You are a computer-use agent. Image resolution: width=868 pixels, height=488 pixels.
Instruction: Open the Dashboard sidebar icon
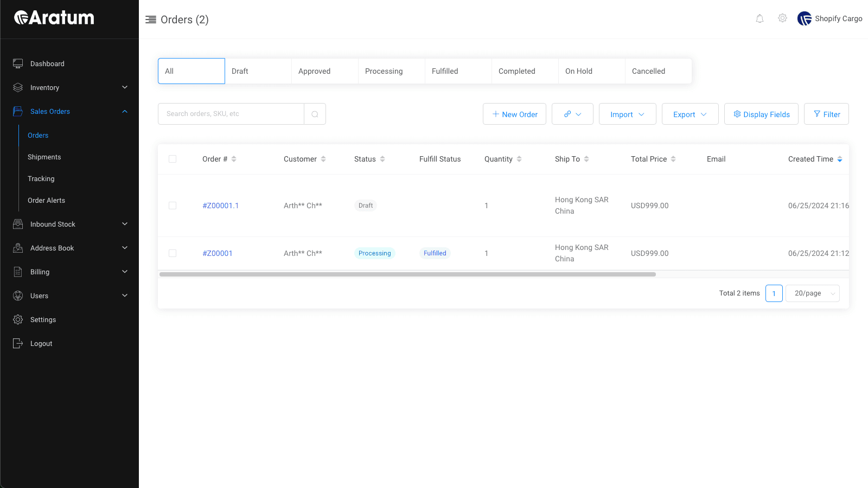(x=18, y=63)
